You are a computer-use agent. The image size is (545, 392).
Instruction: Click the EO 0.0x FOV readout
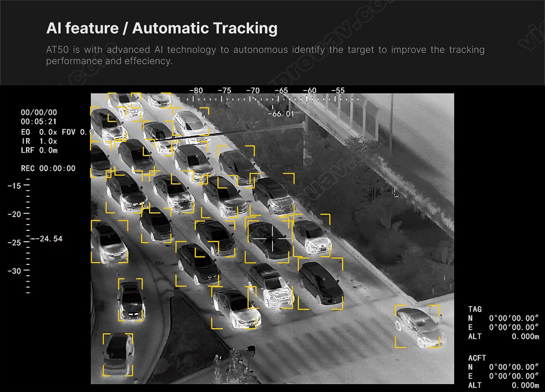(x=59, y=132)
